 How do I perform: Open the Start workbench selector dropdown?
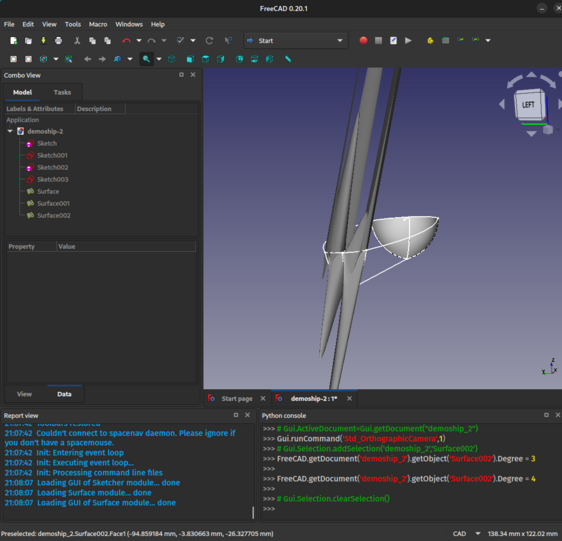click(x=296, y=41)
